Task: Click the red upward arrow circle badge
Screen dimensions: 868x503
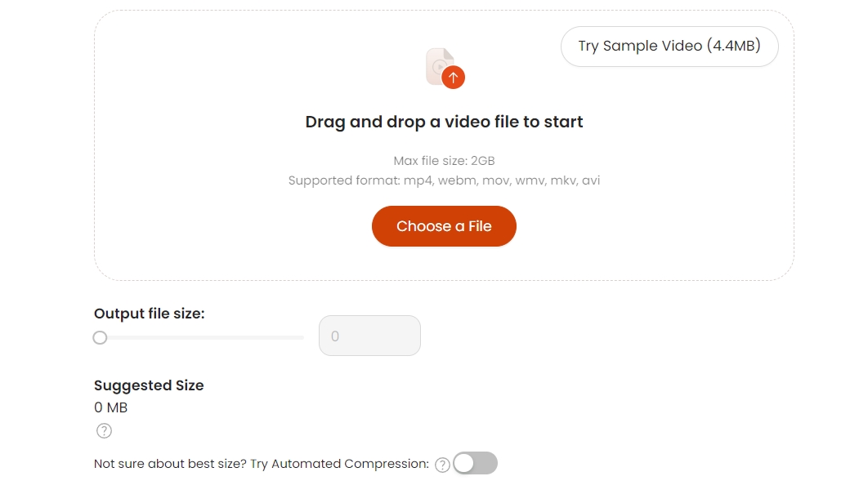Action: coord(454,78)
